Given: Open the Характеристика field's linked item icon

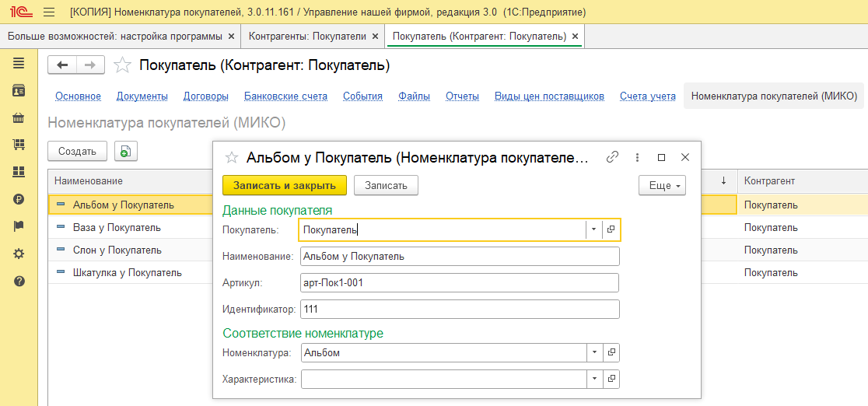Looking at the screenshot, I should point(611,379).
